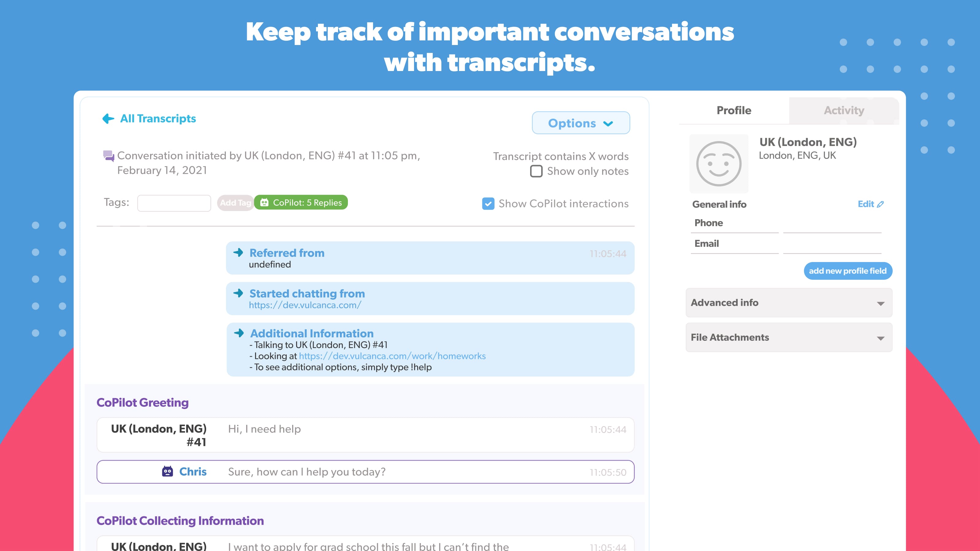Switch to the Activity tab

844,111
